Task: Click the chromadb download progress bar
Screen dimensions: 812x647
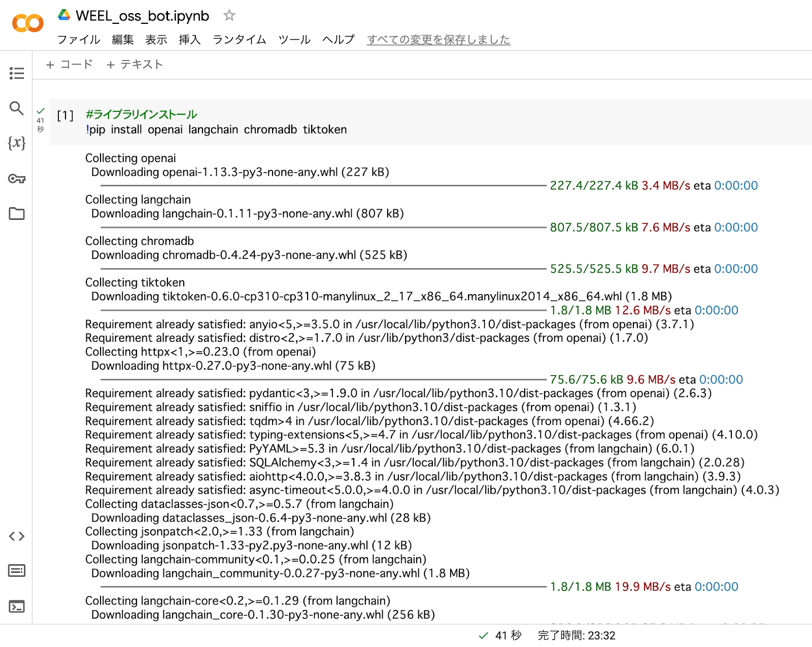Action: pyautogui.click(x=323, y=269)
